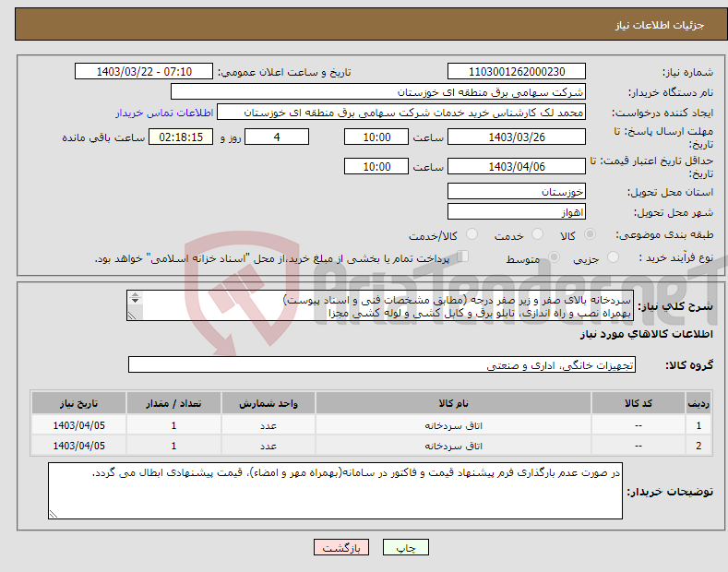728x572 pixels.
Task: Select the خدمت radio button
Action: [537, 234]
